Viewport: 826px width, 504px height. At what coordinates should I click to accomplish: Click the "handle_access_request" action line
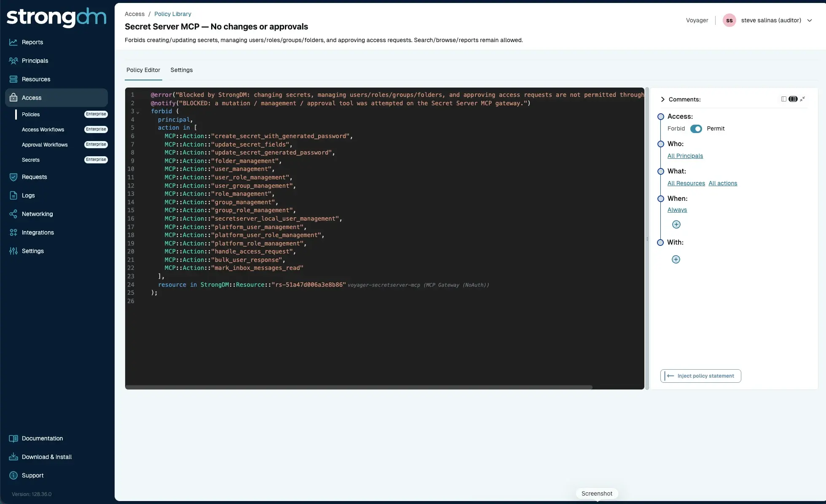pyautogui.click(x=230, y=251)
